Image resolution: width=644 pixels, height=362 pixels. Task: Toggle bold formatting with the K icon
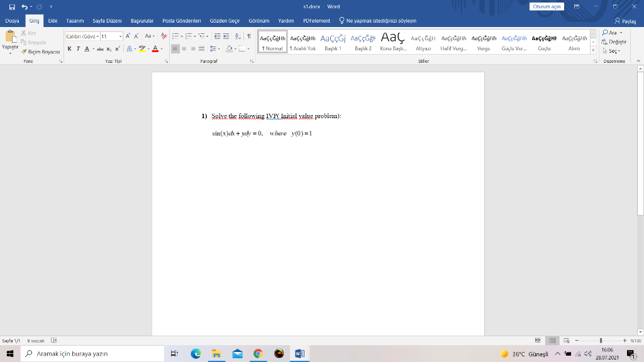click(x=70, y=48)
